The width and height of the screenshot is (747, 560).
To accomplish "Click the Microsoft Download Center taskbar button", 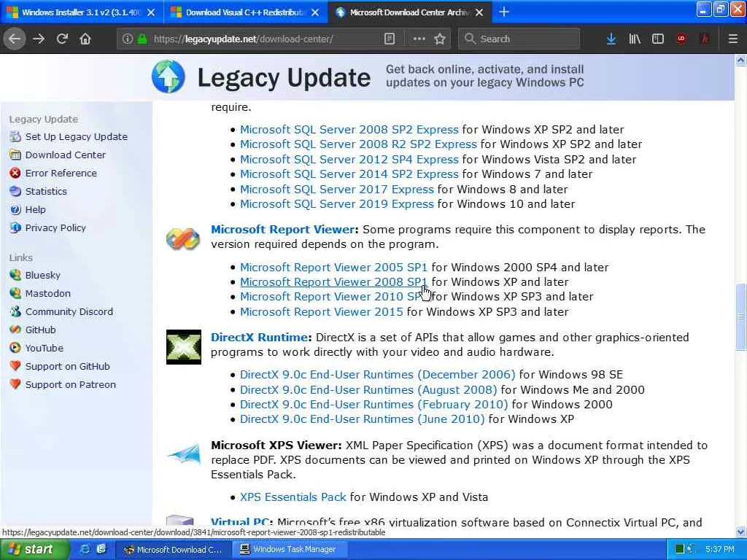I will point(174,550).
